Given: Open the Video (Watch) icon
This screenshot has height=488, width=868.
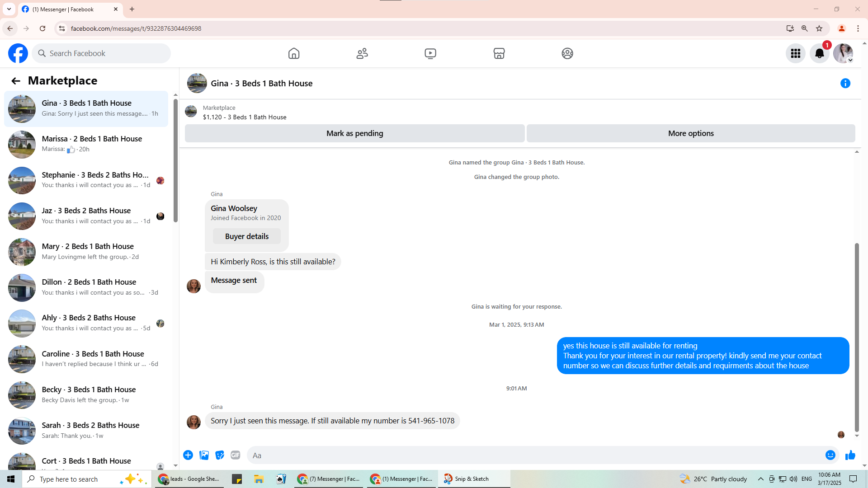Looking at the screenshot, I should [430, 53].
